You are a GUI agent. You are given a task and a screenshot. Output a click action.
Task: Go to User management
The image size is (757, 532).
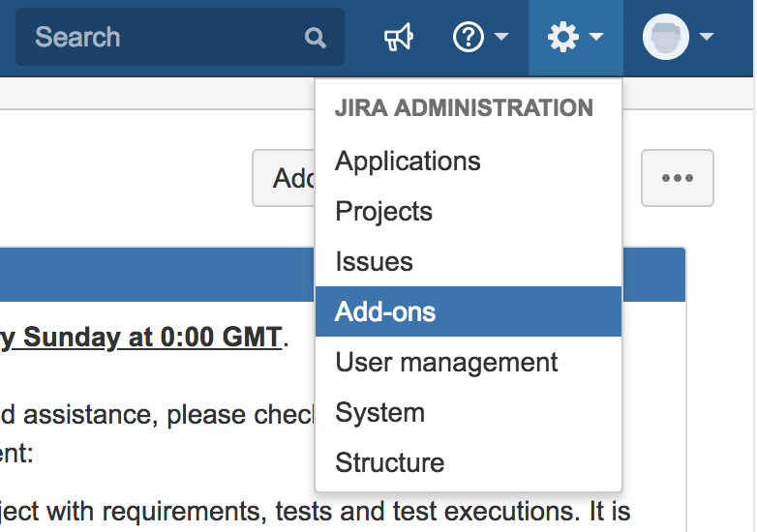(468, 362)
